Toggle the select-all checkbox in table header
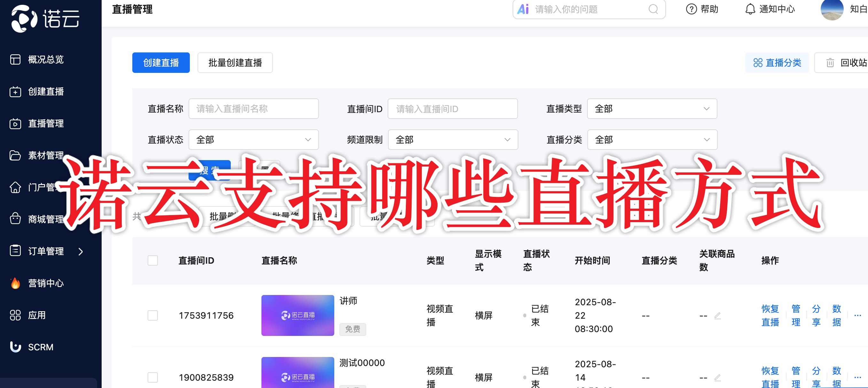This screenshot has width=868, height=388. coord(153,260)
